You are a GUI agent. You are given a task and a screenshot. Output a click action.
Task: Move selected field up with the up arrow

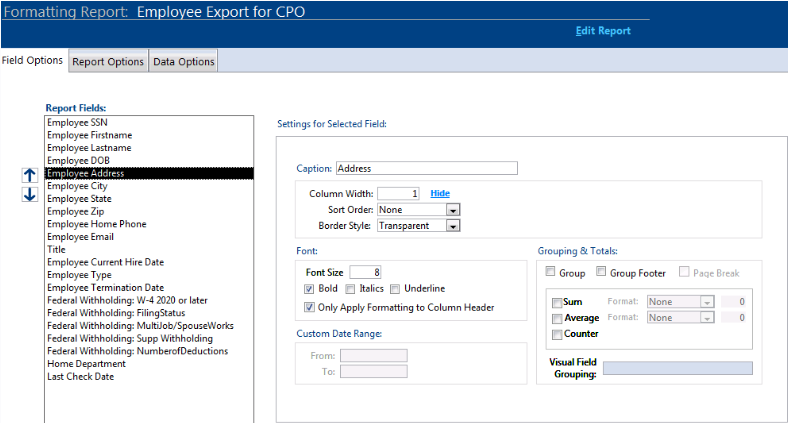click(x=30, y=175)
